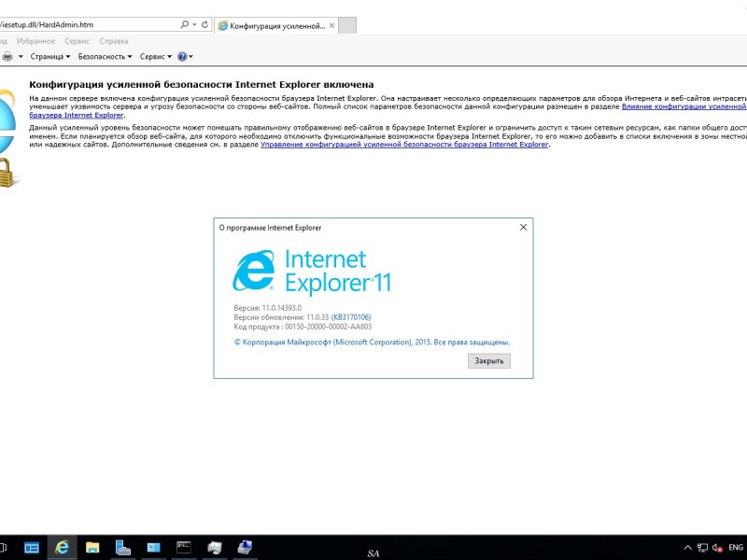The height and width of the screenshot is (560, 747).
Task: Click the Закрыть button in the About dialog
Action: pyautogui.click(x=488, y=361)
